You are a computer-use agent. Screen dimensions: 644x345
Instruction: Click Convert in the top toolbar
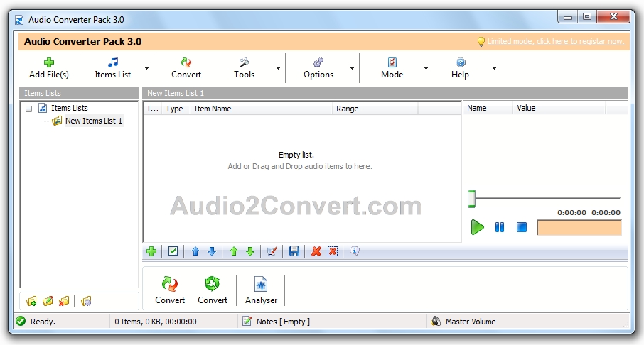tap(186, 68)
